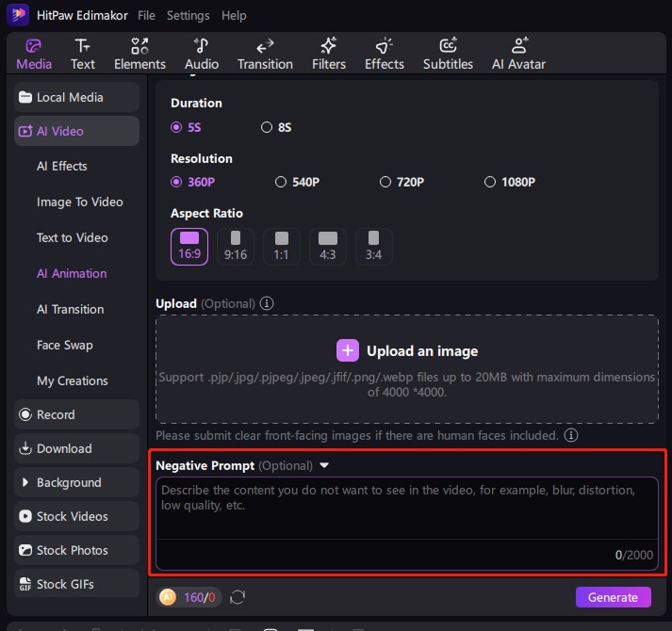This screenshot has height=631, width=672.
Task: Click the 0/2000 character counter
Action: pyautogui.click(x=634, y=555)
